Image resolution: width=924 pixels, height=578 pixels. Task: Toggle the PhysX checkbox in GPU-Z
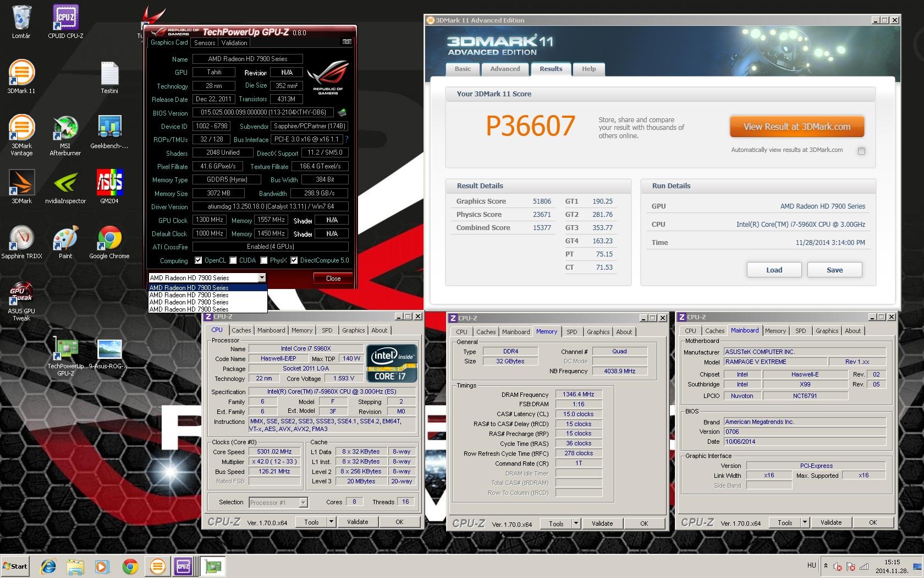264,260
